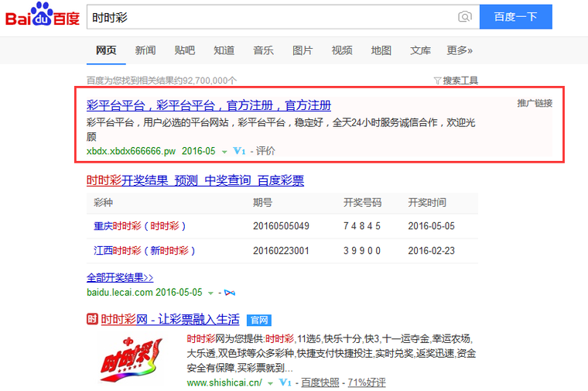The width and height of the screenshot is (588, 391).
Task: Open 时时彩开奖结果 预测 中奖查询 link
Action: click(x=195, y=180)
